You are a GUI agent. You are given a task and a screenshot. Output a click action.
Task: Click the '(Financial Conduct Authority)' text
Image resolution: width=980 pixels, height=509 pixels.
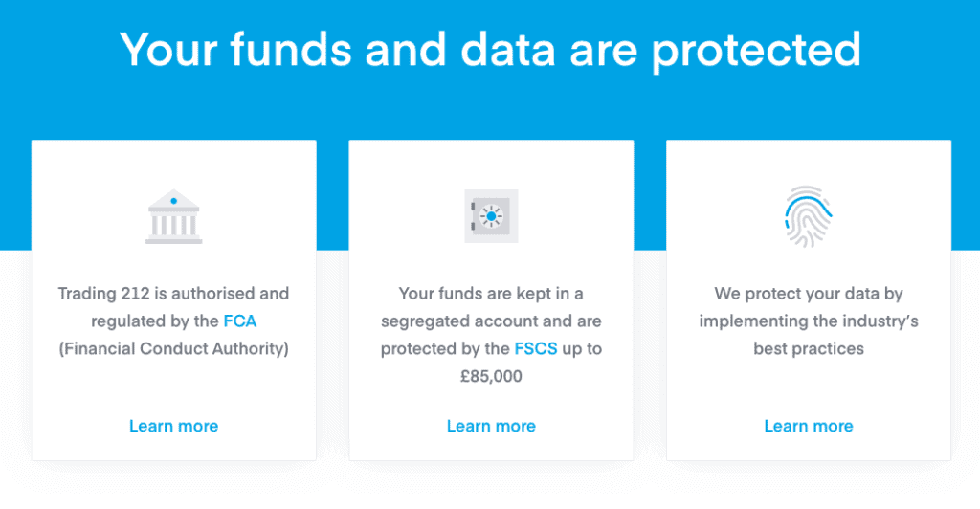point(174,348)
